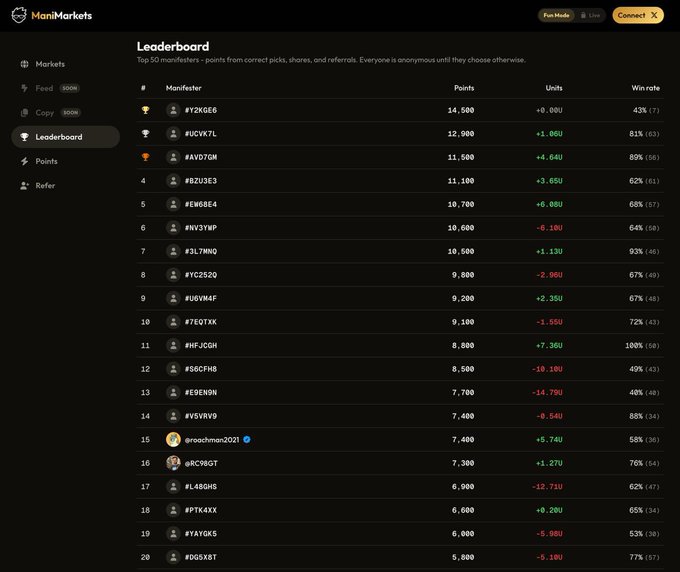Image resolution: width=680 pixels, height=572 pixels.
Task: Click the #YAYGK5 manifester name
Action: [201, 534]
